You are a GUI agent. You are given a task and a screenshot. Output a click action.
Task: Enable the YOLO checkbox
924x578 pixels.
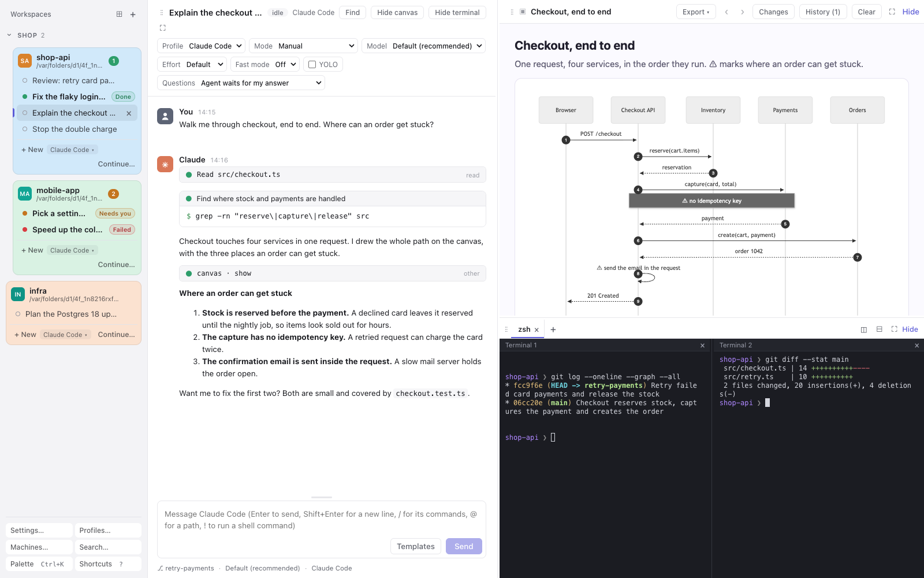312,65
